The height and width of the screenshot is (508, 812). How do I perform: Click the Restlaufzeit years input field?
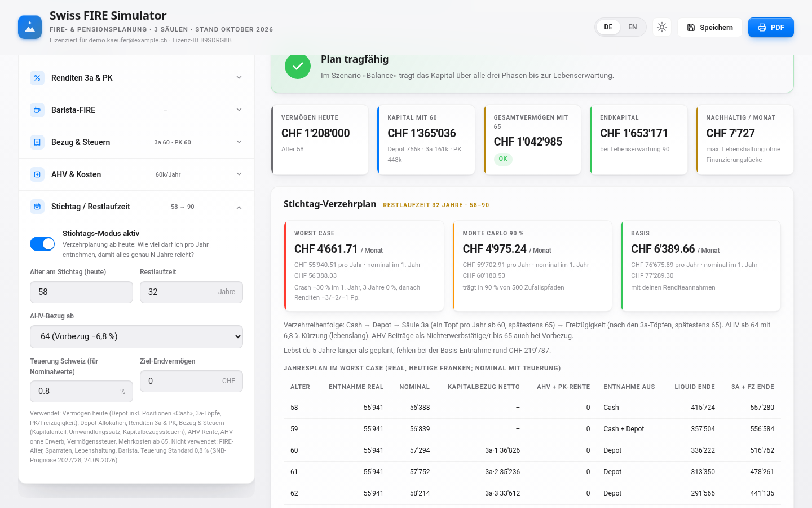pyautogui.click(x=191, y=292)
